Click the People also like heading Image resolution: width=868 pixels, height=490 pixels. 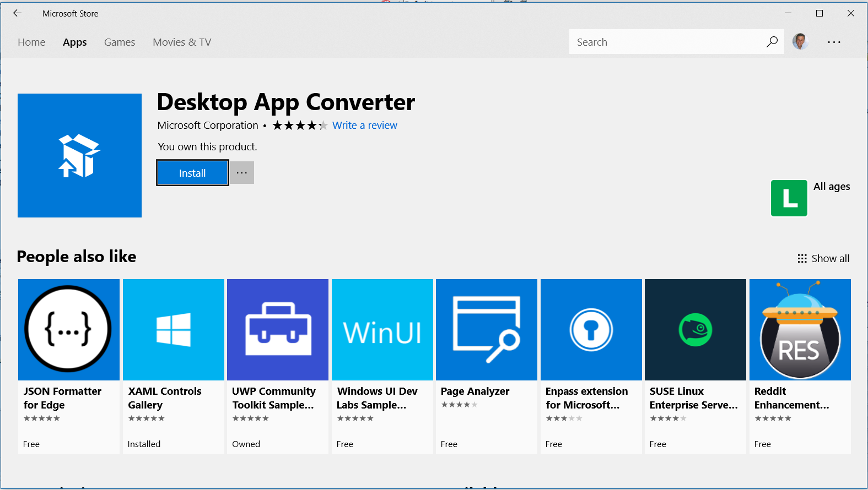coord(77,257)
